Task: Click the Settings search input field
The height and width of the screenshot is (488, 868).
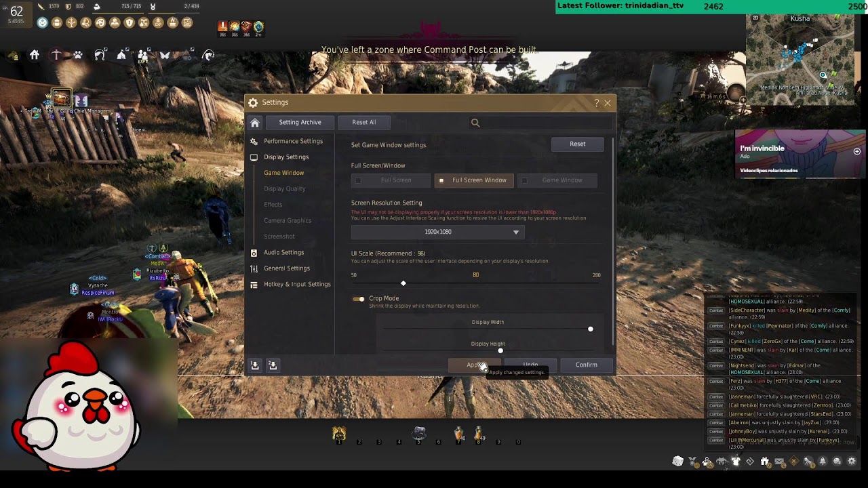Action: [540, 123]
